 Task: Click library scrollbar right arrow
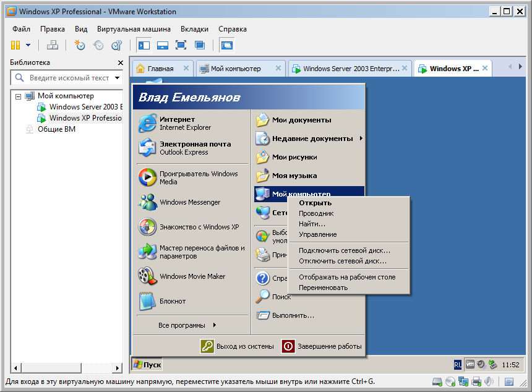point(118,368)
